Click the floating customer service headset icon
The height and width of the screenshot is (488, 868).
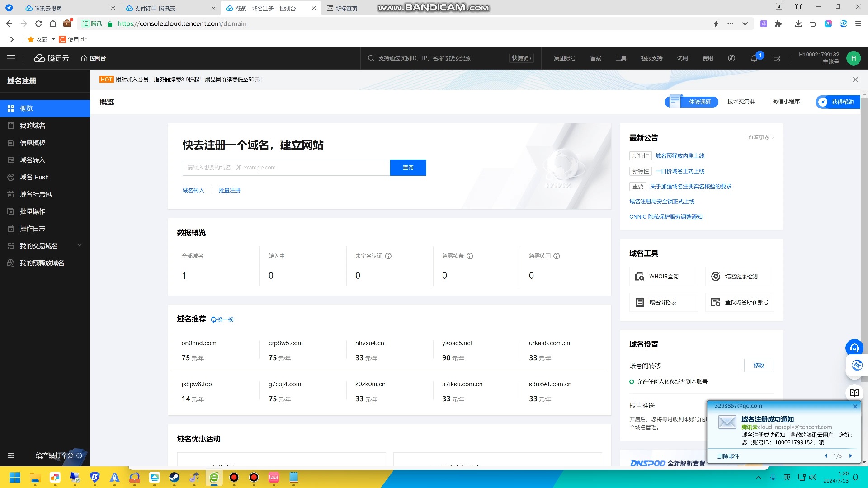[x=854, y=348]
